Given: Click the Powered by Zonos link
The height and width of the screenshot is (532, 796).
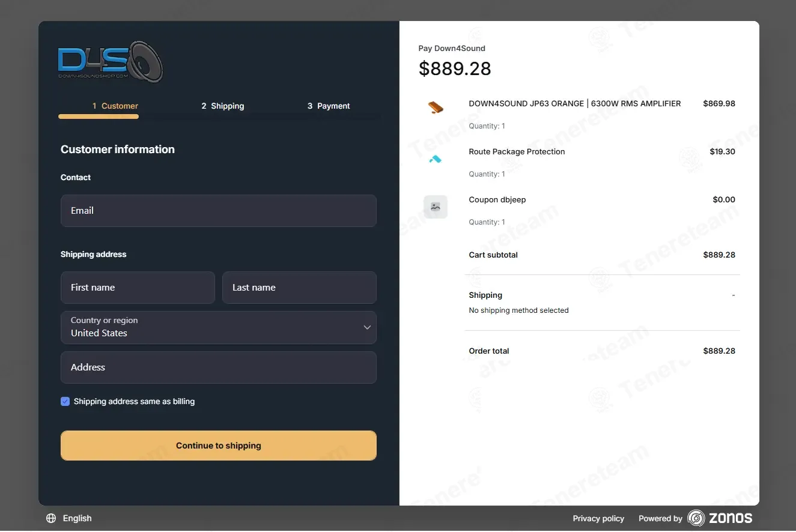Looking at the screenshot, I should [695, 518].
